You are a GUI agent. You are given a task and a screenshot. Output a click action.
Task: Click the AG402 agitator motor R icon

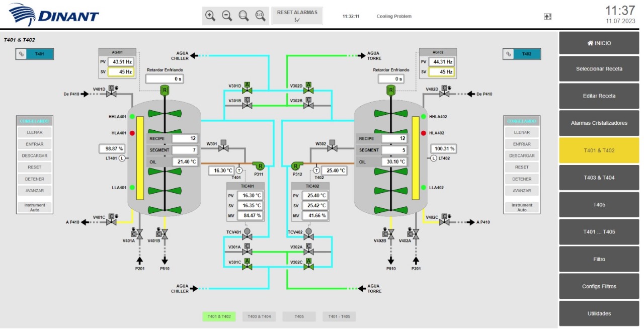click(x=390, y=90)
